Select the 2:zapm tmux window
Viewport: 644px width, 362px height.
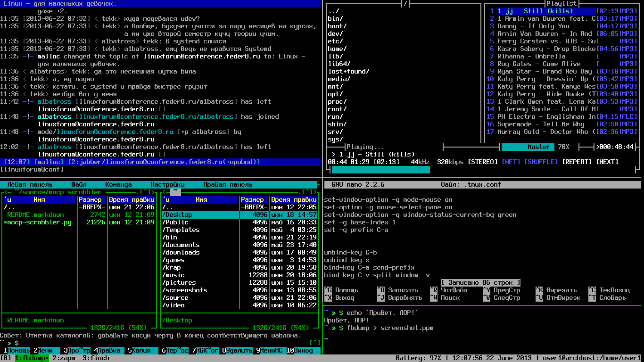click(64, 358)
